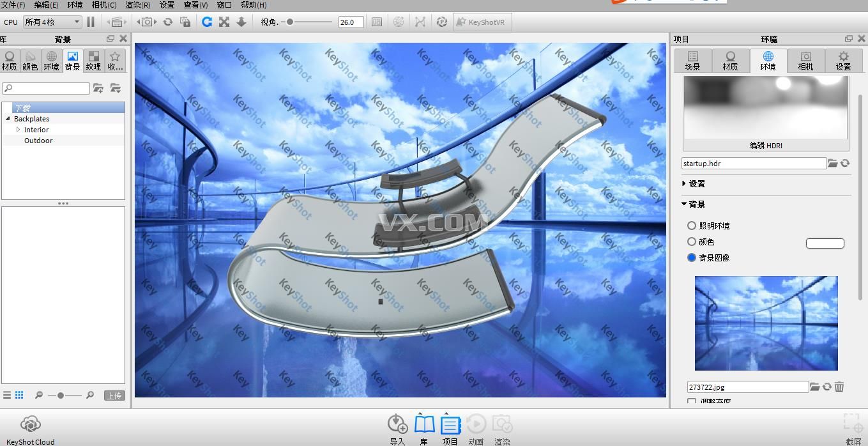Collapse the Backplates tree node

tap(8, 119)
